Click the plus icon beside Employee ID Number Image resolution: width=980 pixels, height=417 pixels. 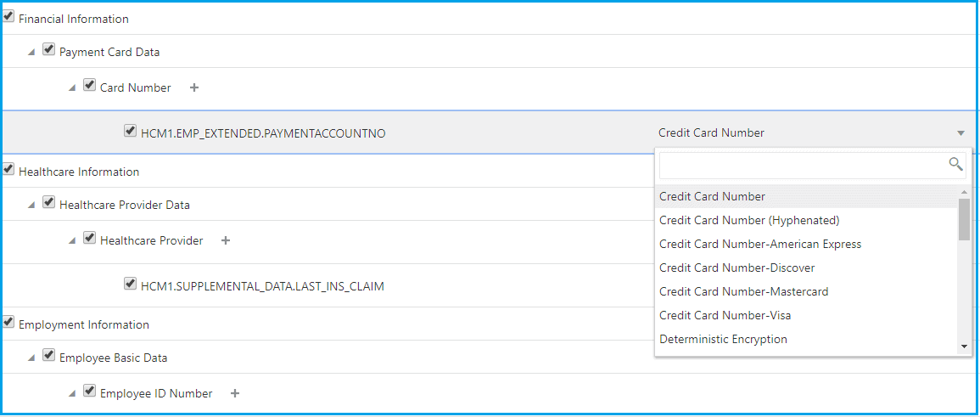click(235, 393)
